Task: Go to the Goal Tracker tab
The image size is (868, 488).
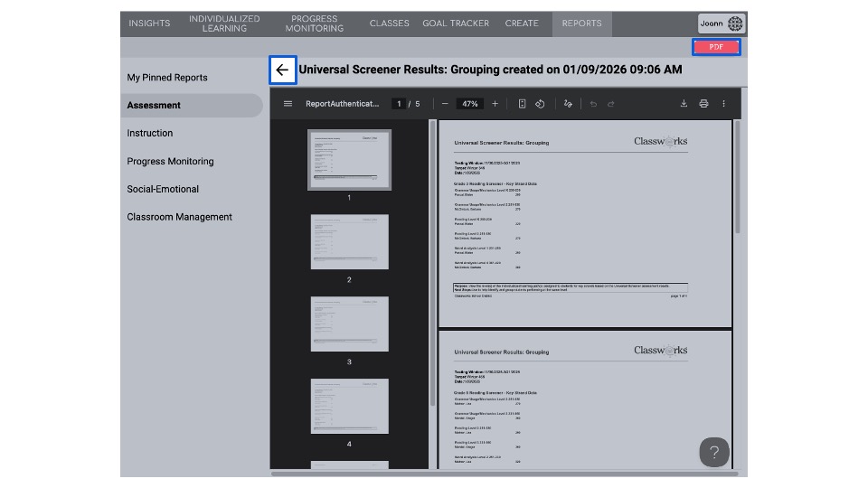Action: click(x=456, y=23)
